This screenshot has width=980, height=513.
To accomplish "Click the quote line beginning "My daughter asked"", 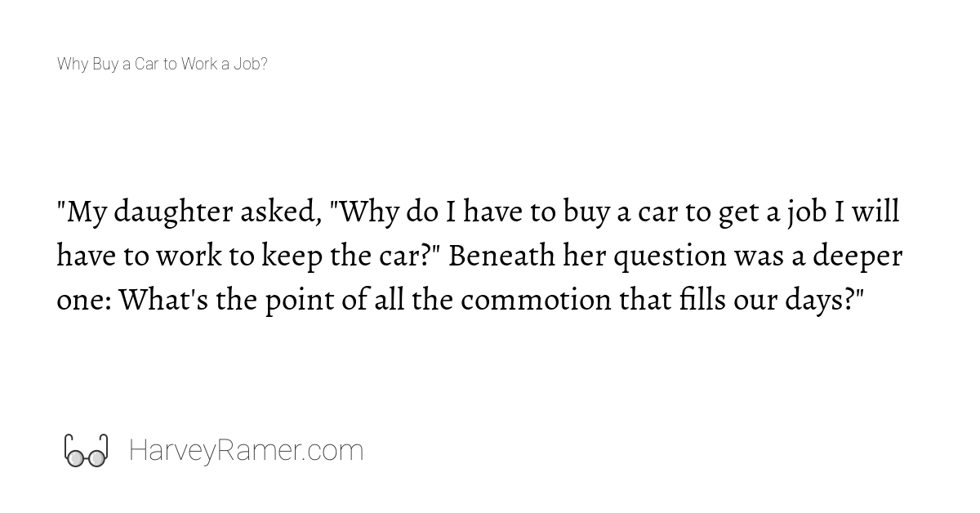I will (x=478, y=212).
